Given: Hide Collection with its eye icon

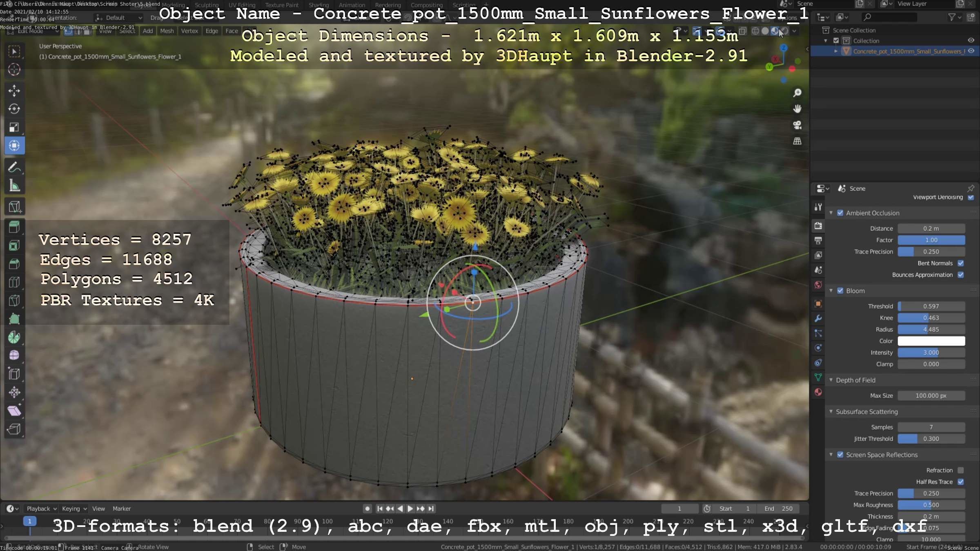Looking at the screenshot, I should tap(971, 40).
